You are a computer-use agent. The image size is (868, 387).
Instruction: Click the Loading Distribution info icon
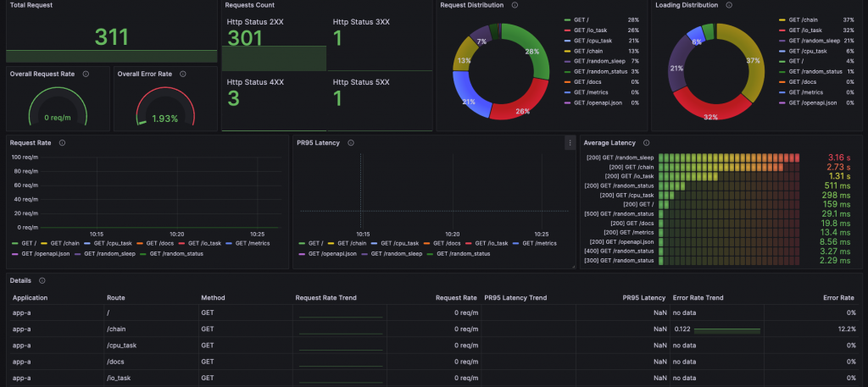(728, 5)
